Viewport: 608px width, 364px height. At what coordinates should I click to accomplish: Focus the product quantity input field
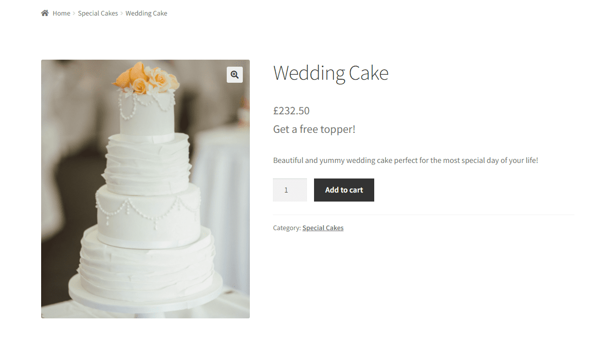(x=290, y=190)
